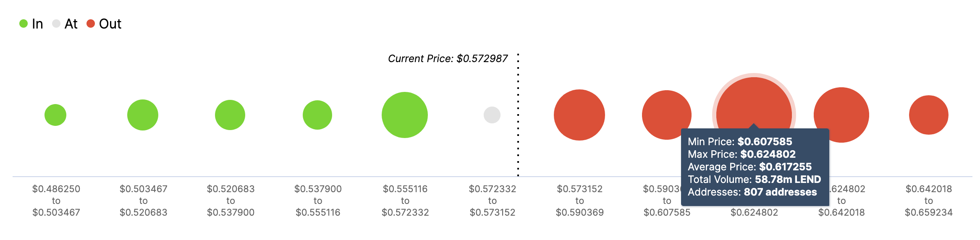Toggle the gray At legend dot
980x240 pixels.
coord(56,23)
